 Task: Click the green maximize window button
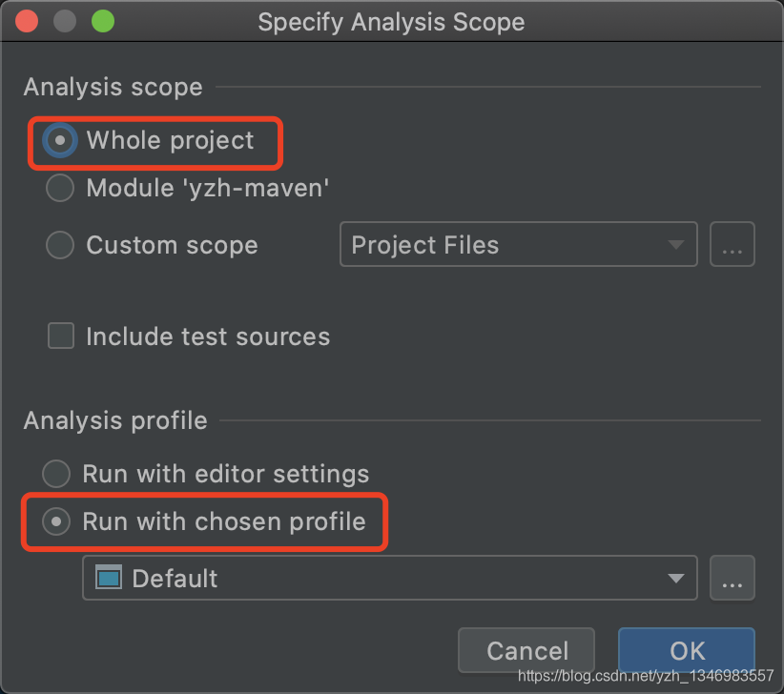(x=102, y=21)
